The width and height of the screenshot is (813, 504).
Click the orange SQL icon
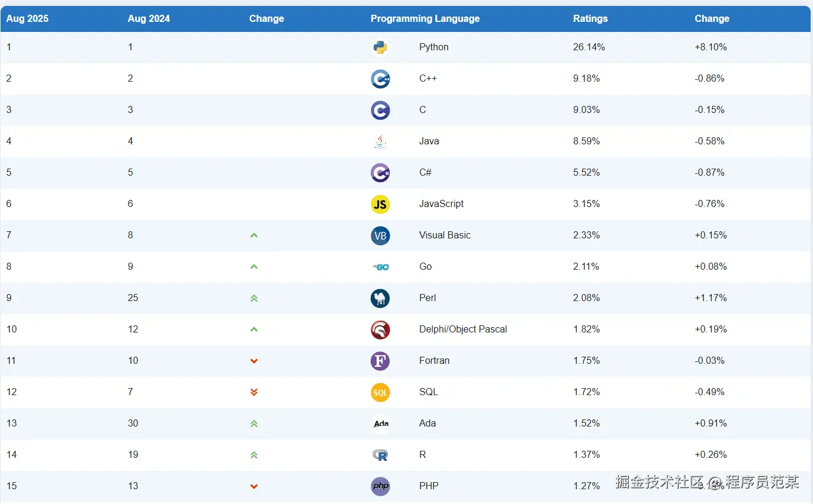[x=380, y=392]
